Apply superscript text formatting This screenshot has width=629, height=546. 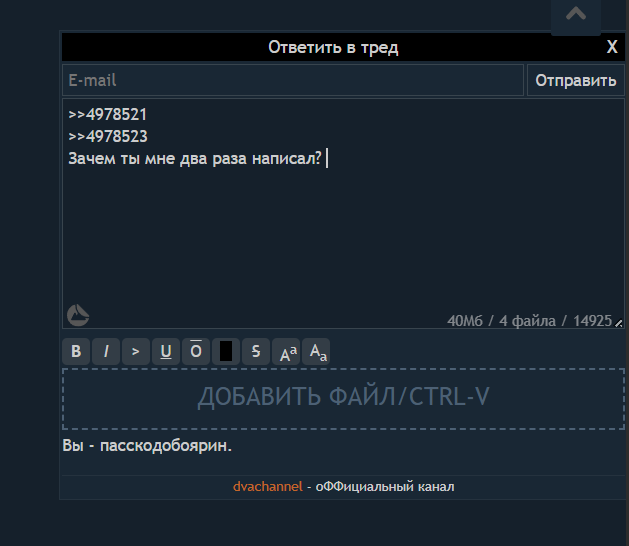pos(286,351)
